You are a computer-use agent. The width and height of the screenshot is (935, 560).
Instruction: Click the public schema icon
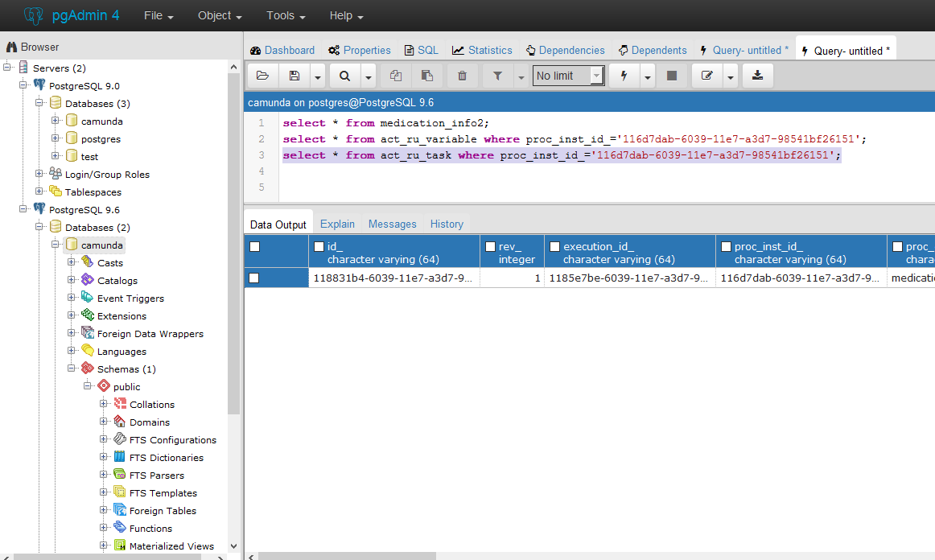click(x=104, y=386)
